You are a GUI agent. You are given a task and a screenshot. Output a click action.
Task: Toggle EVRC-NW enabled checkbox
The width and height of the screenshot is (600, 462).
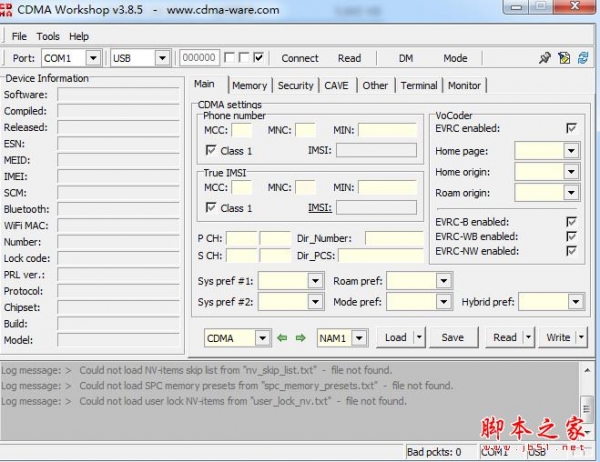click(571, 251)
